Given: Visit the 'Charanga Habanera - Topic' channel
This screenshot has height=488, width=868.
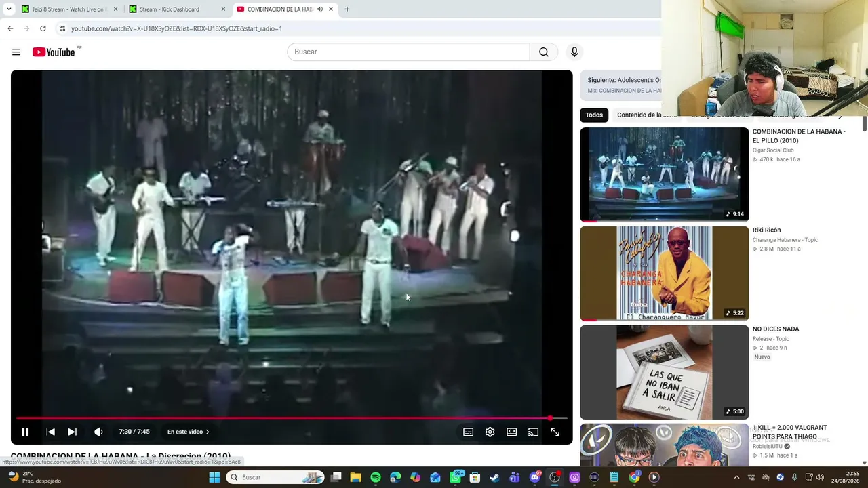Looking at the screenshot, I should pyautogui.click(x=785, y=240).
